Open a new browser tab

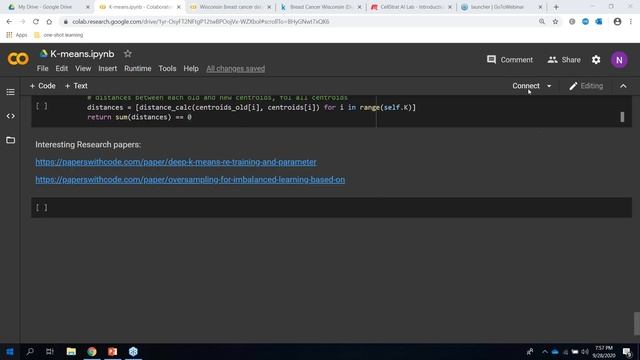(556, 7)
